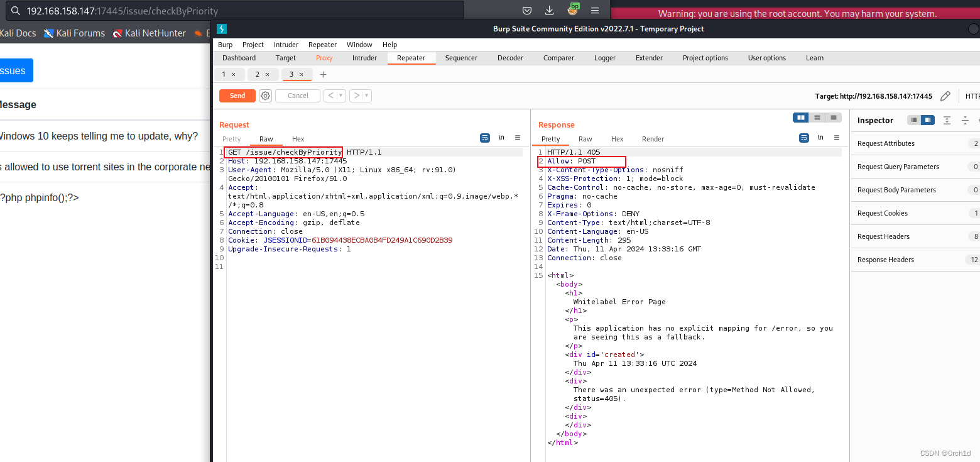Click the JSESSIONID cookie value in request
980x462 pixels.
coord(382,240)
